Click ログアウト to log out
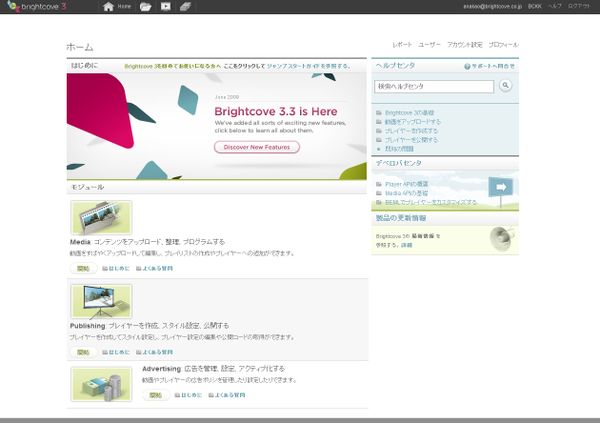The image size is (600, 423). (579, 7)
